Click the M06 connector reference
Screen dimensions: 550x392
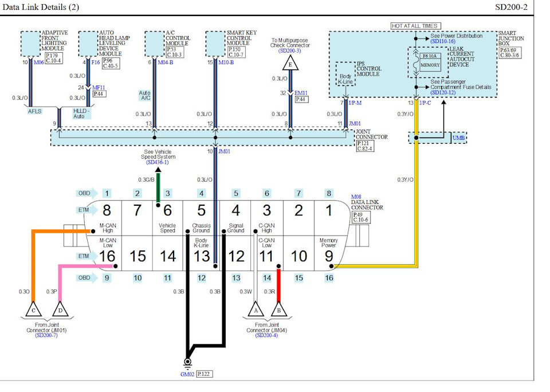(x=39, y=62)
